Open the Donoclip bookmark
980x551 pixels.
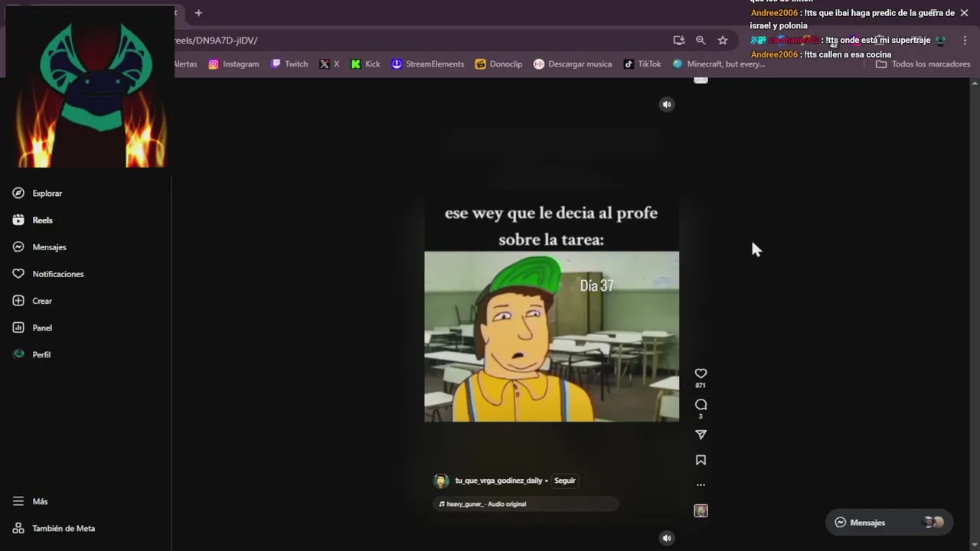pos(498,64)
